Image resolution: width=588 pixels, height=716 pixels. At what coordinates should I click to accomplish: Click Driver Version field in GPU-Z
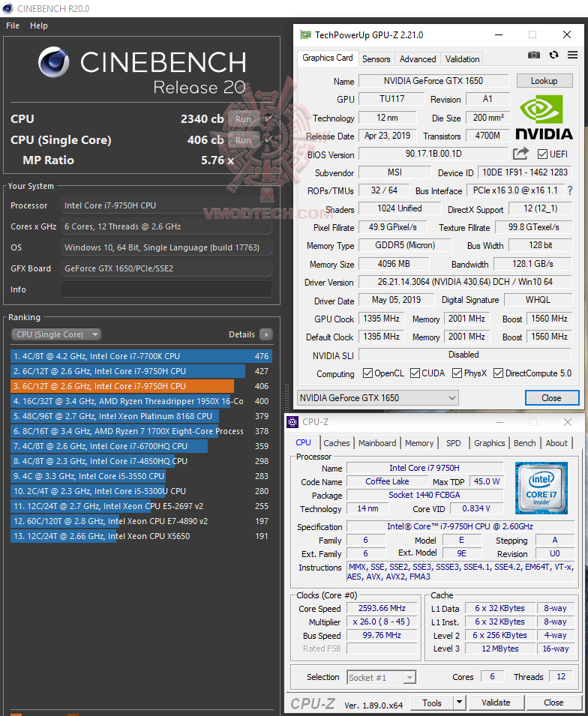point(465,282)
